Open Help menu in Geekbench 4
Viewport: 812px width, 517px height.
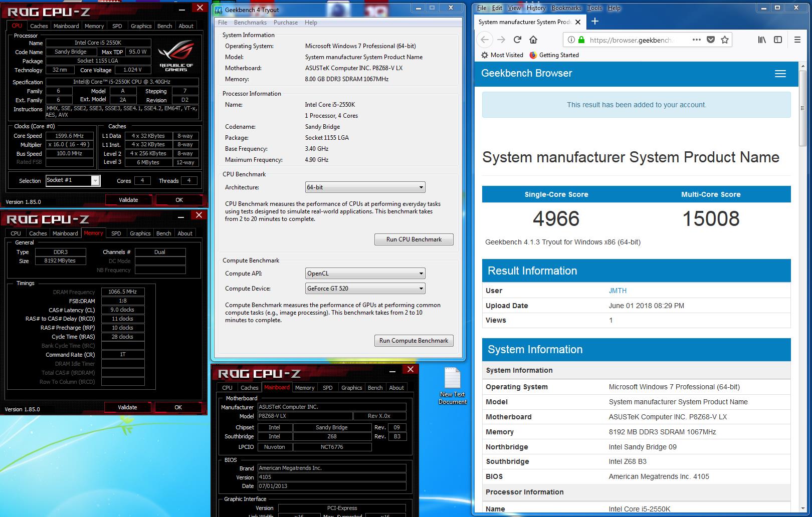click(x=311, y=23)
